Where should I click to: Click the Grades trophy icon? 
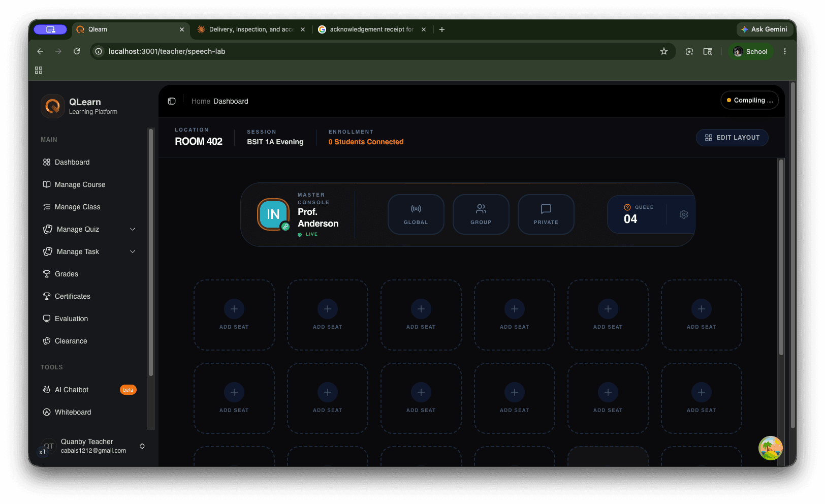[47, 274]
